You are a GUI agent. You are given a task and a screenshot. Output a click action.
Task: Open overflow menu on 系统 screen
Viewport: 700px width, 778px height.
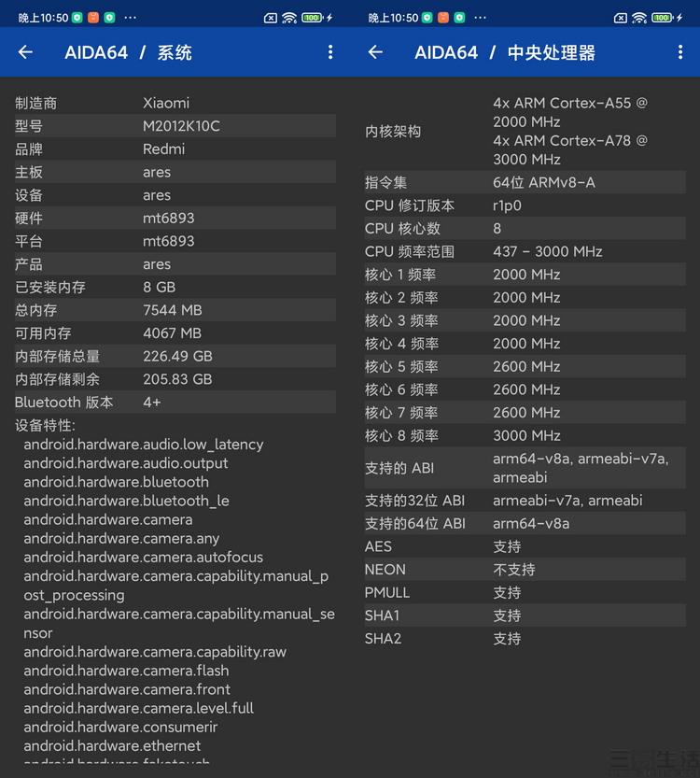click(330, 52)
